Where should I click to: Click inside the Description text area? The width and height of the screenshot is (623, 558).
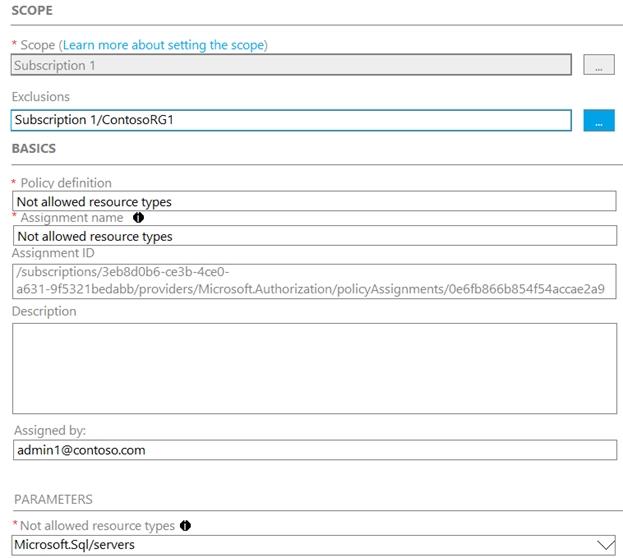(x=314, y=368)
